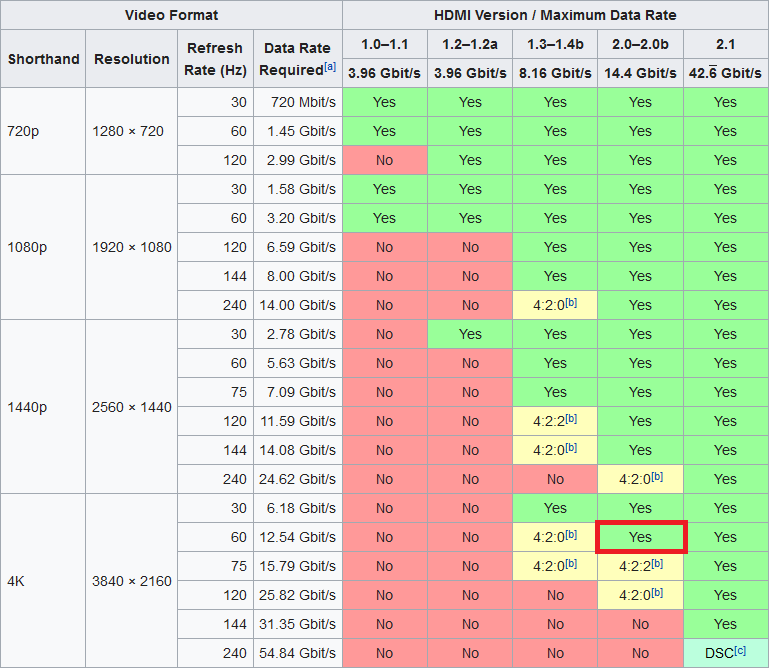Click the 24.62 Gbit/s data rate
Screen dimensions: 769x668
coord(298,479)
